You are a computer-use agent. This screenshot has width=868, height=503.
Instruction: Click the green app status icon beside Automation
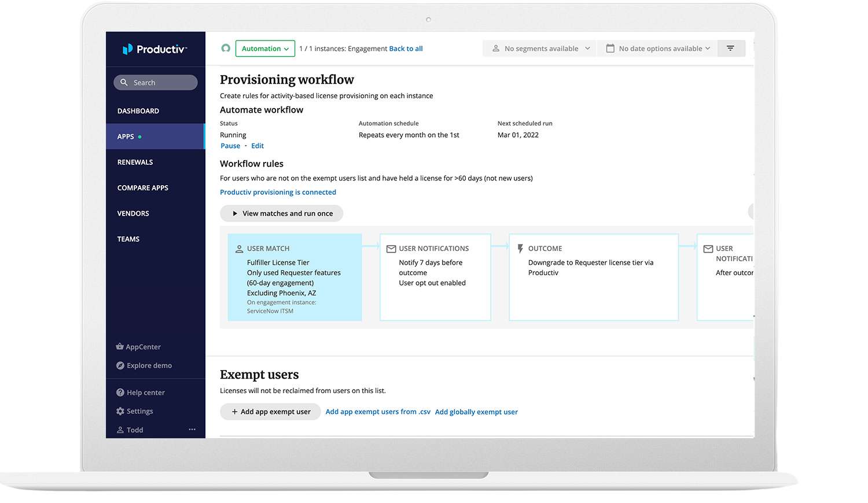pyautogui.click(x=226, y=49)
